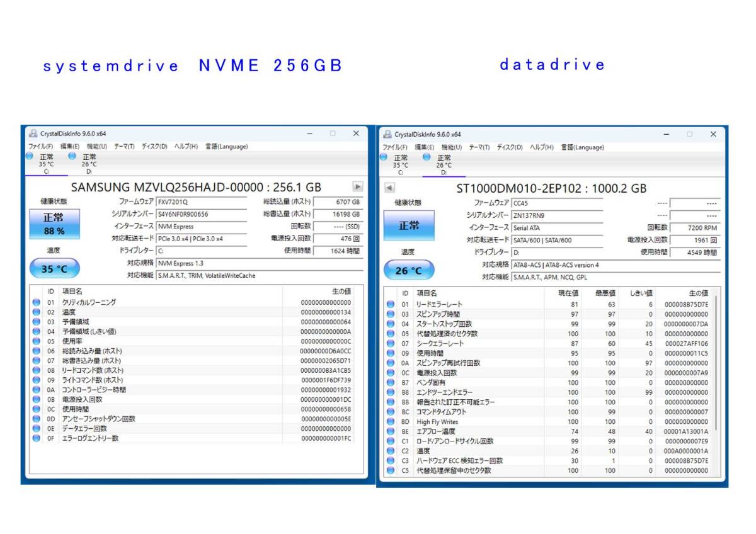756x534 pixels.
Task: Click rotation rate 7200 RPM field
Action: coord(695,228)
